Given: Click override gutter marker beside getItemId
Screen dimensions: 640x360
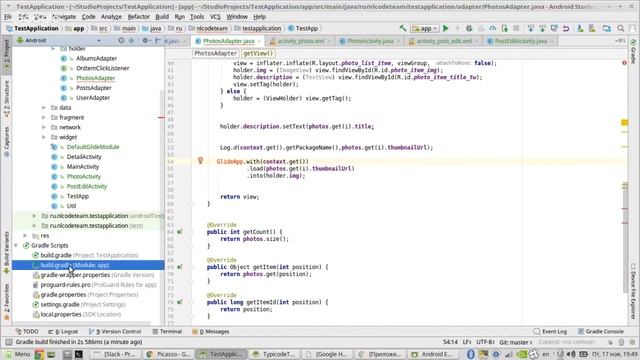Looking at the screenshot, I should 180,302.
